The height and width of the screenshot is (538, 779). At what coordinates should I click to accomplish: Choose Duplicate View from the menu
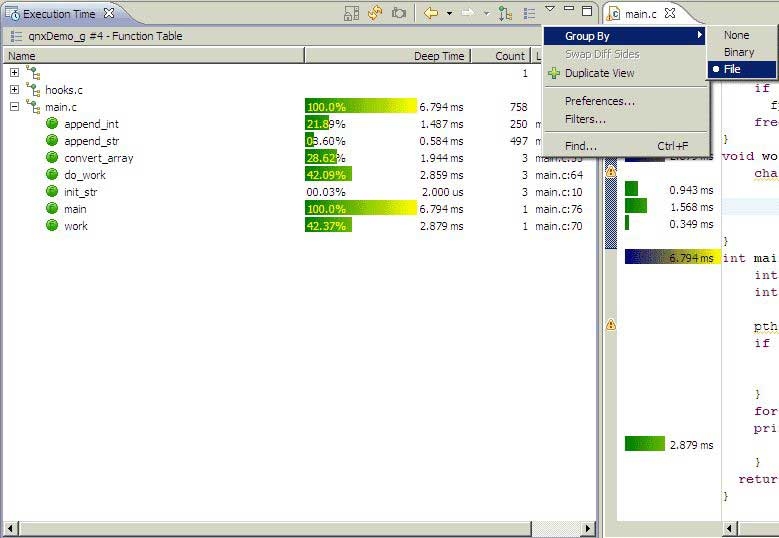599,73
